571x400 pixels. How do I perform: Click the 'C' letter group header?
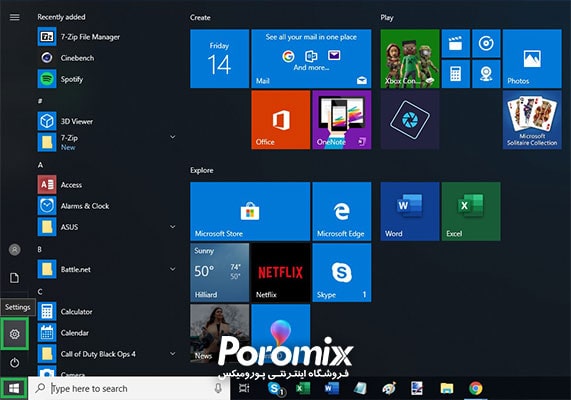point(40,292)
